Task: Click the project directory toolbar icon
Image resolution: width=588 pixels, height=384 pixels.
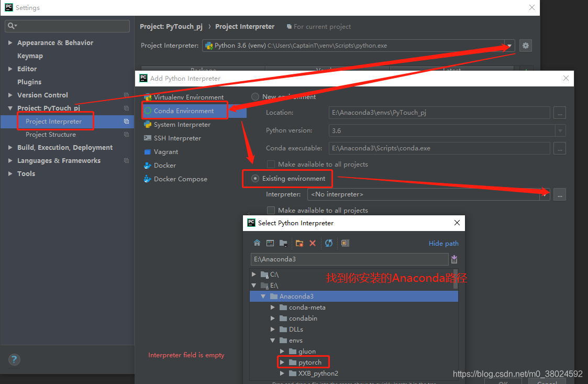Action: point(283,243)
